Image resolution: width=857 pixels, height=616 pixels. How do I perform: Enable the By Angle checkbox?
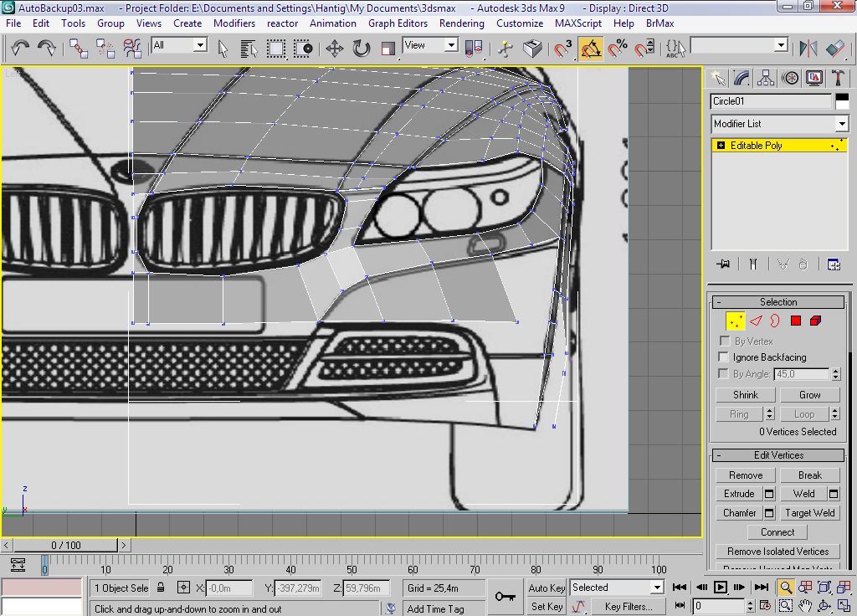click(x=723, y=374)
